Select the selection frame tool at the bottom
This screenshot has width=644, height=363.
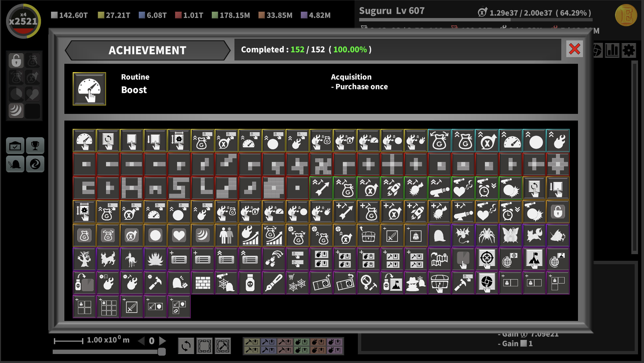click(x=205, y=346)
